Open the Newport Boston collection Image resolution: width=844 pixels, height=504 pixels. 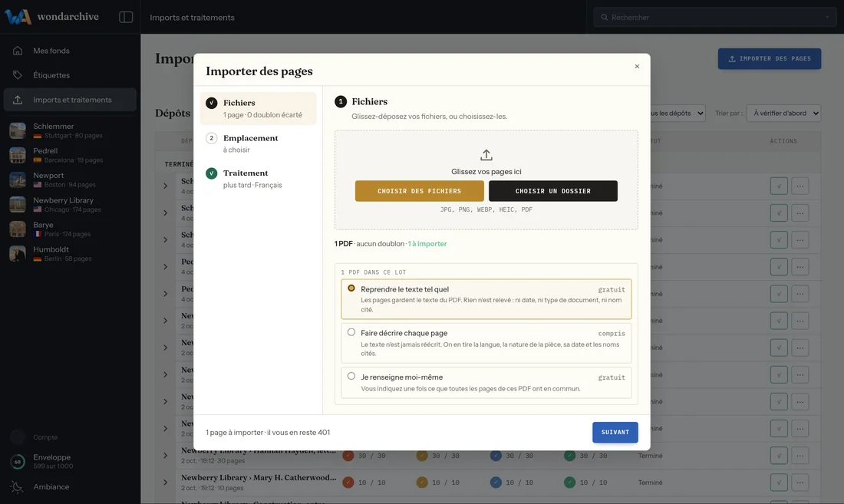point(70,180)
